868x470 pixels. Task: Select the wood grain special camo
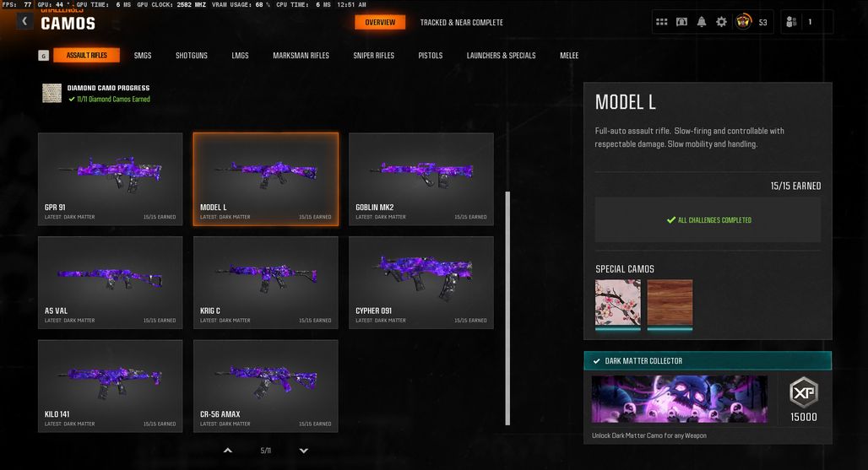[670, 303]
